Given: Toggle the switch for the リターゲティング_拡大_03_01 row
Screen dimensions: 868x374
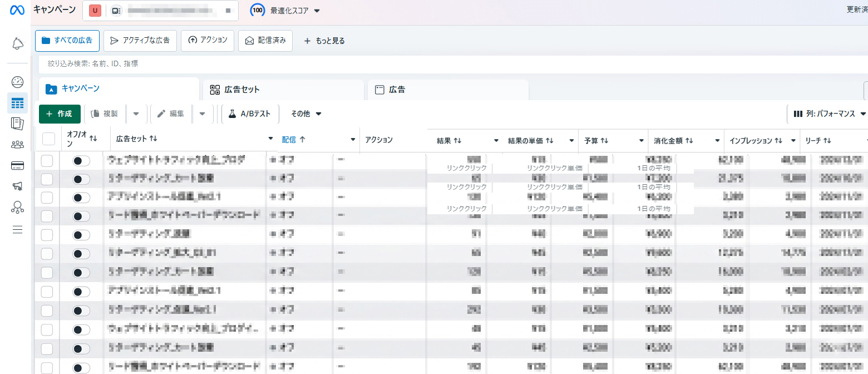Looking at the screenshot, I should (81, 254).
